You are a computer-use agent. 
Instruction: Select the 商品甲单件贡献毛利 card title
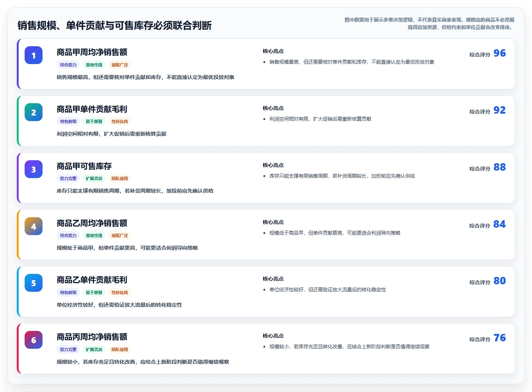point(92,109)
